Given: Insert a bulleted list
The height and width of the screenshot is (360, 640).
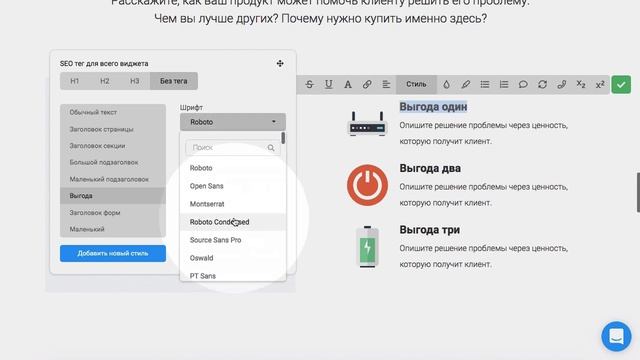Looking at the screenshot, I should 485,84.
